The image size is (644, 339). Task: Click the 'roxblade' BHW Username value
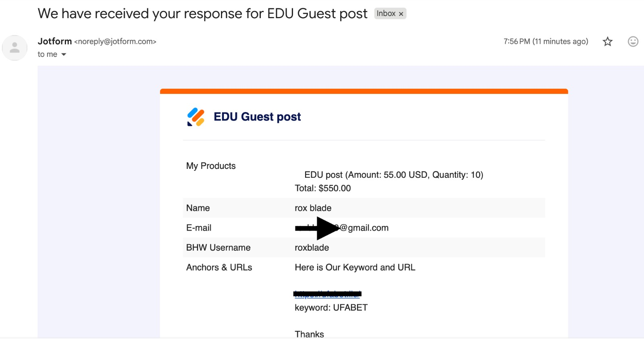pyautogui.click(x=312, y=247)
